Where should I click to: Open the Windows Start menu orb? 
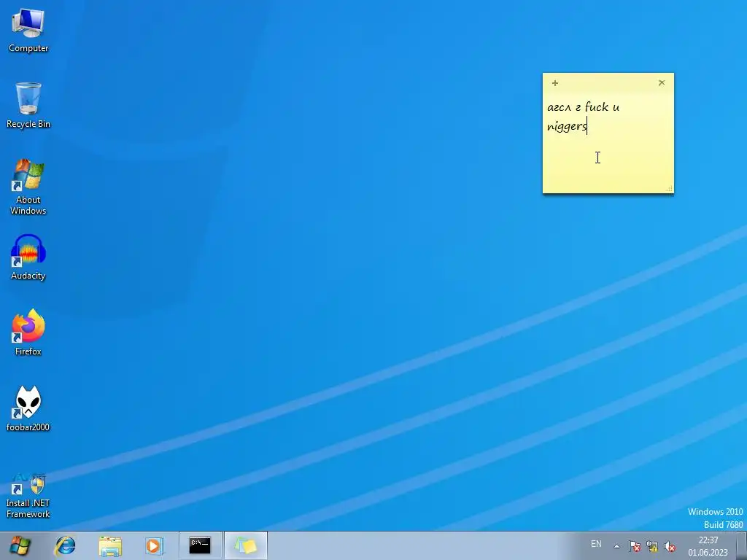[x=20, y=545]
